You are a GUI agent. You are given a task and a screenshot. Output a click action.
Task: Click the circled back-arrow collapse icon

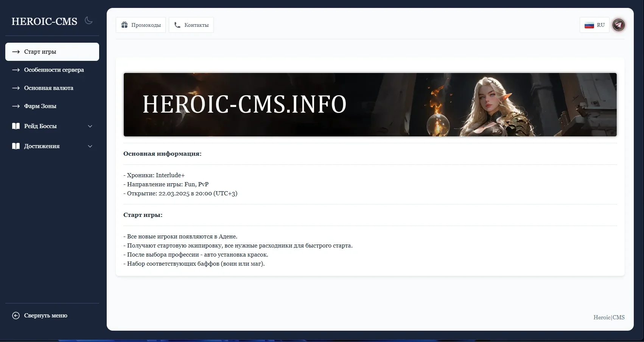(x=16, y=316)
